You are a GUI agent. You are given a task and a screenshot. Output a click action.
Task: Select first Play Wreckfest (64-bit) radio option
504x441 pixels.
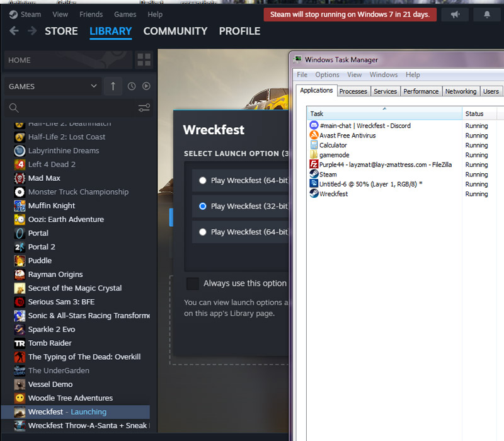click(x=202, y=180)
